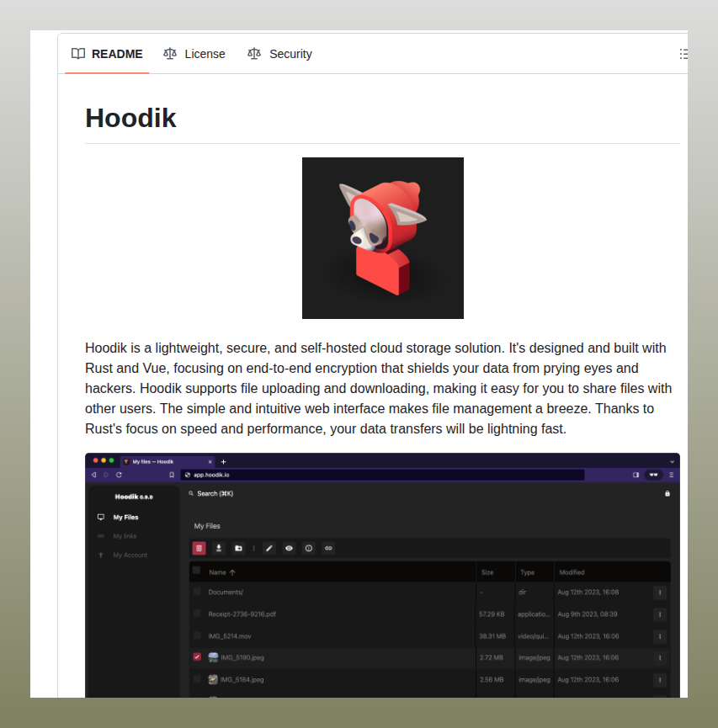The width and height of the screenshot is (718, 728).
Task: Open the options menu for IMG_5184.jpeg row
Action: (659, 680)
